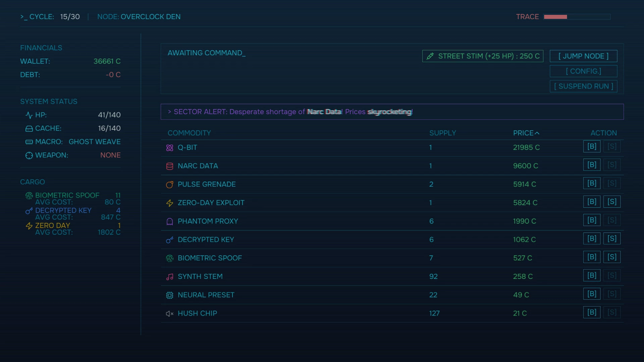The height and width of the screenshot is (362, 644).
Task: Click the Phantom Proxy commodity name
Action: (208, 221)
